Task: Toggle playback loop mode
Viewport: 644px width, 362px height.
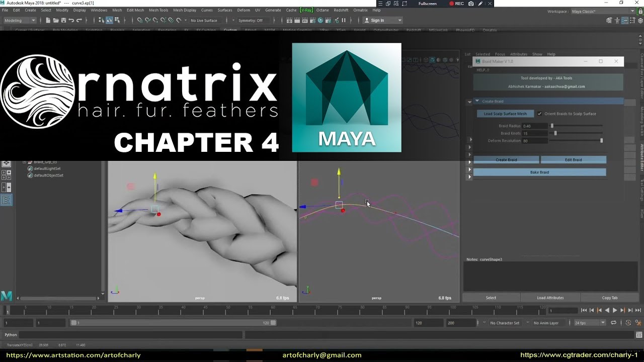Action: [614, 323]
